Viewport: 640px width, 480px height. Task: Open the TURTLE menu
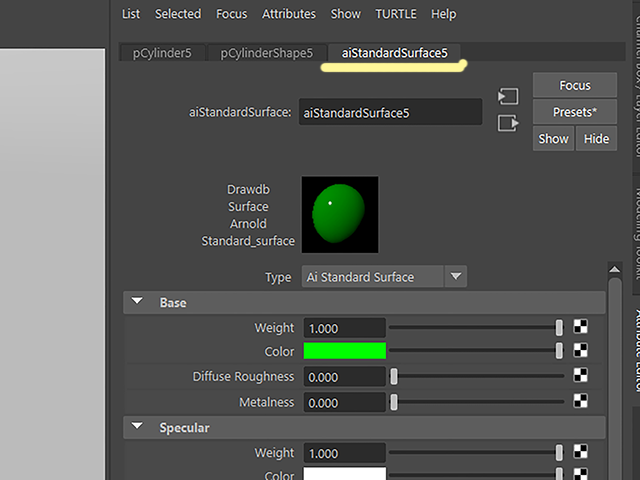396,14
